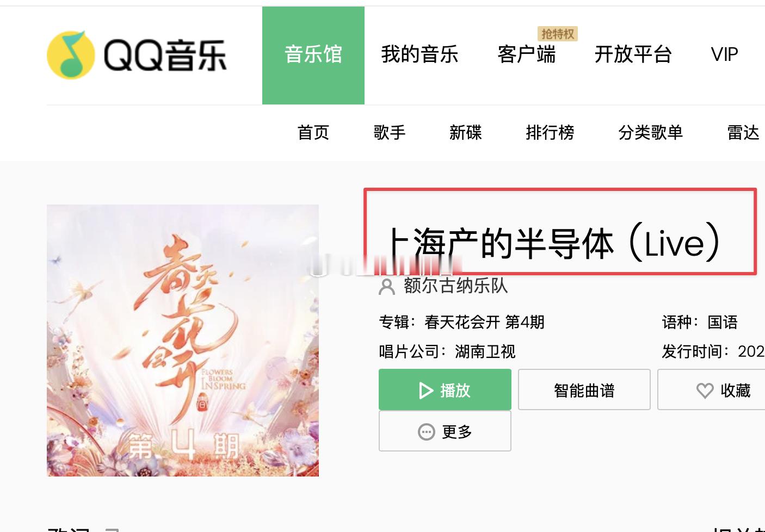Image resolution: width=765 pixels, height=532 pixels.
Task: Go to the 客户端 menu item
Action: pyautogui.click(x=527, y=54)
